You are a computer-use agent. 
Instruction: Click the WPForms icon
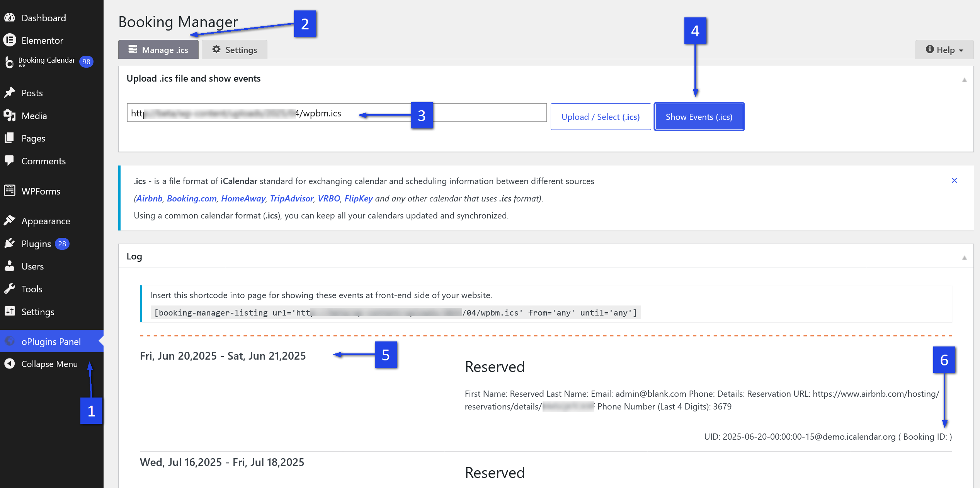10,191
